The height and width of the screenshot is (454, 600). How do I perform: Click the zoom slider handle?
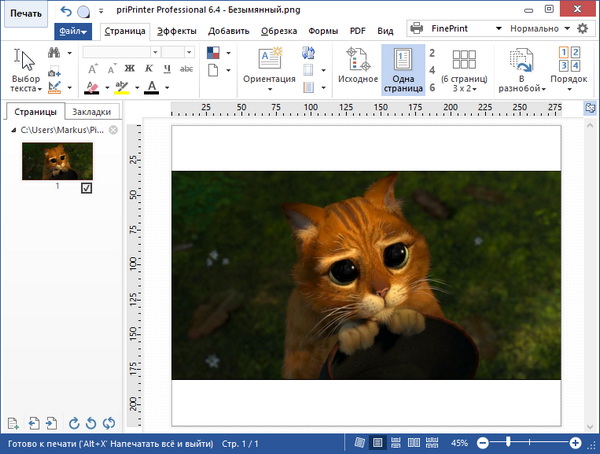point(508,442)
